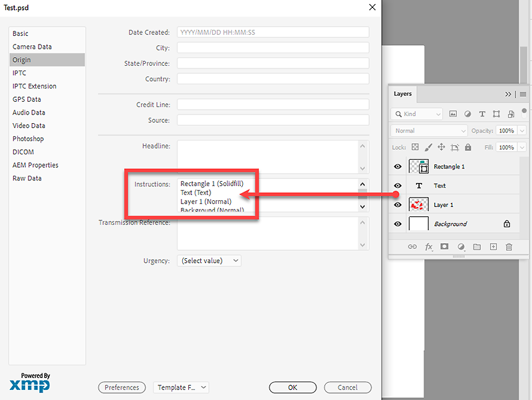Click Headline field down scroll arrow
The width and height of the screenshot is (532, 400).
pos(362,168)
